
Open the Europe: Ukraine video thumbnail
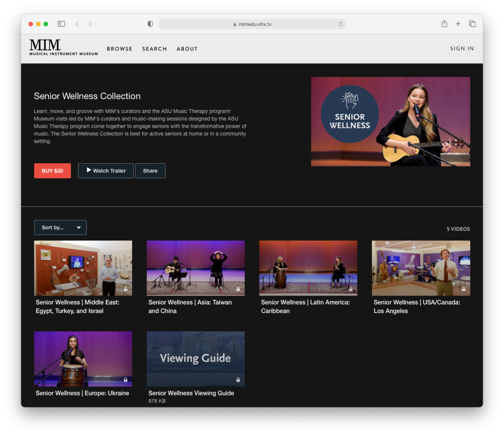[83, 359]
